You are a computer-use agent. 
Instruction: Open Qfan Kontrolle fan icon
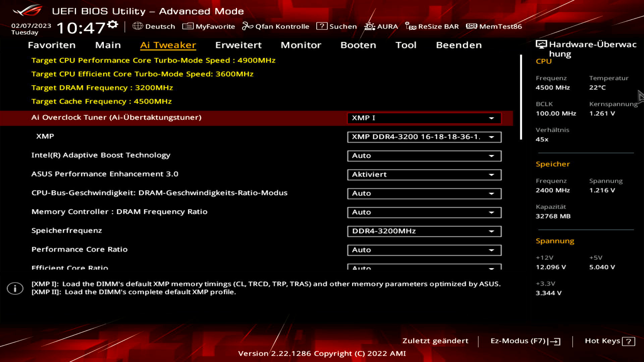pyautogui.click(x=248, y=26)
